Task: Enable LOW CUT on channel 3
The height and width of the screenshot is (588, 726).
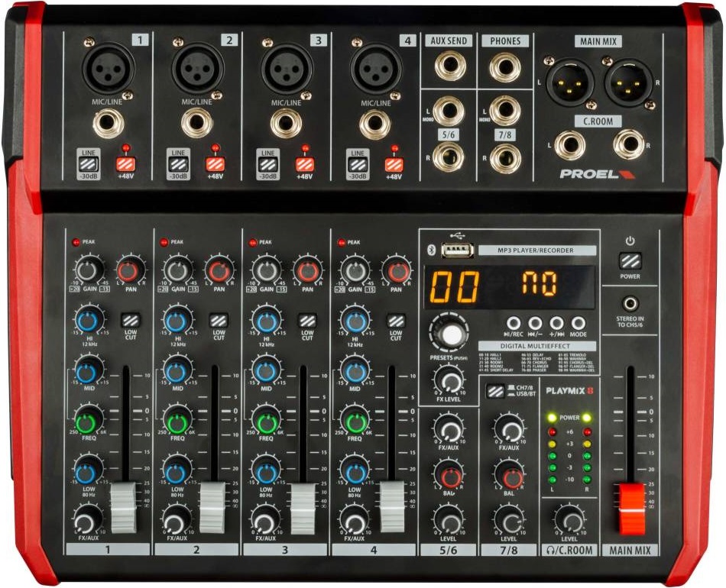Action: [307, 321]
